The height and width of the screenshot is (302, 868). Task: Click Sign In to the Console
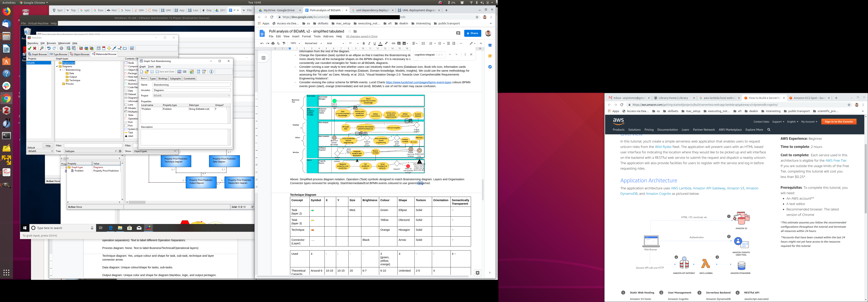click(x=839, y=122)
